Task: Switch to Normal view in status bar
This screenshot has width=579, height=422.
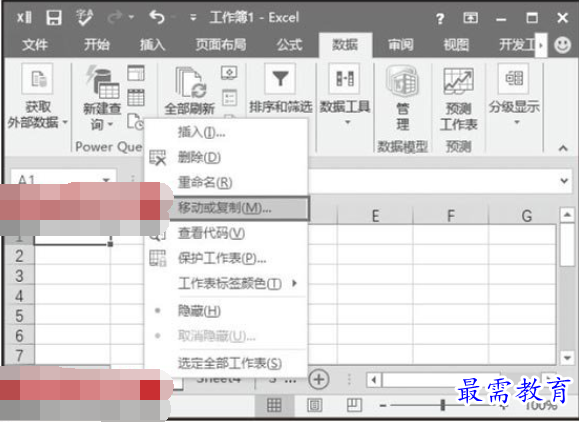Action: click(274, 405)
